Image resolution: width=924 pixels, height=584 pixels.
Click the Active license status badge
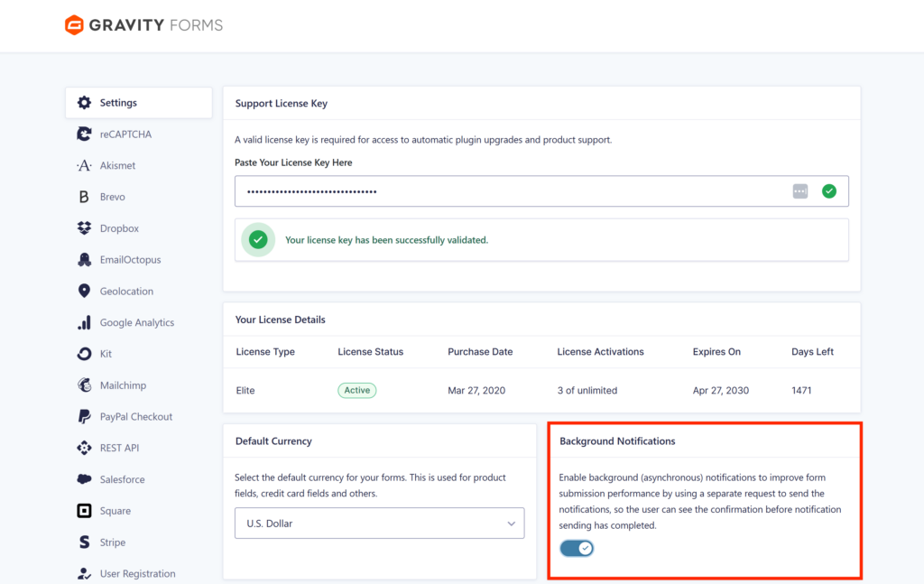pos(356,390)
